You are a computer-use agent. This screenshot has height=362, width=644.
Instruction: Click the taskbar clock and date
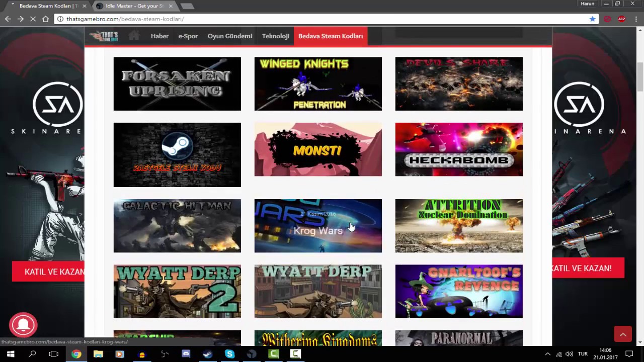pyautogui.click(x=605, y=354)
